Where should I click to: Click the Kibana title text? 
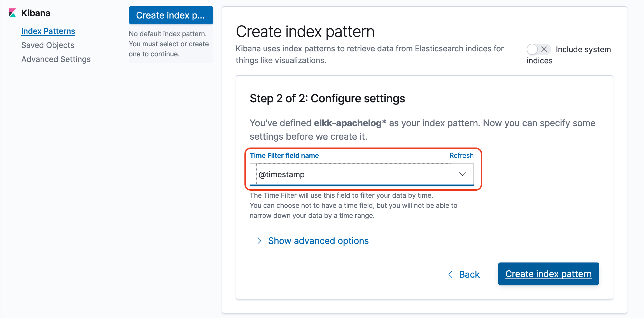coord(36,13)
